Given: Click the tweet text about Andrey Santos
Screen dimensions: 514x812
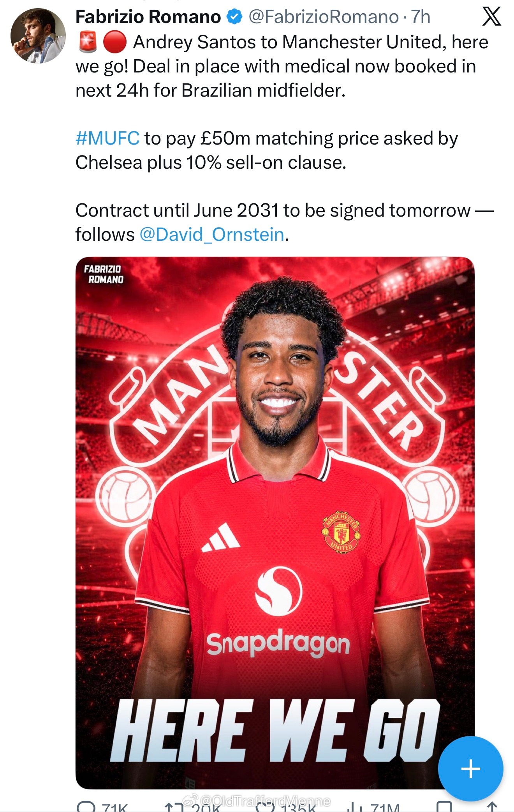Looking at the screenshot, I should coord(282,66).
